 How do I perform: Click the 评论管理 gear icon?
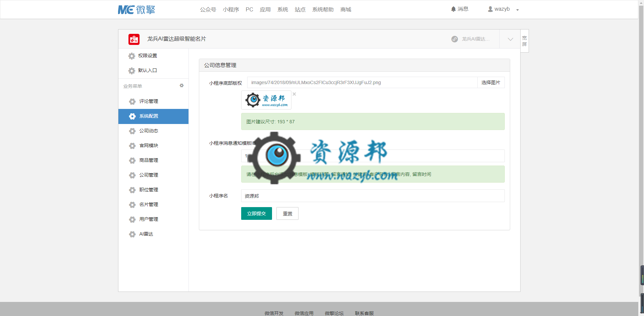coord(132,102)
